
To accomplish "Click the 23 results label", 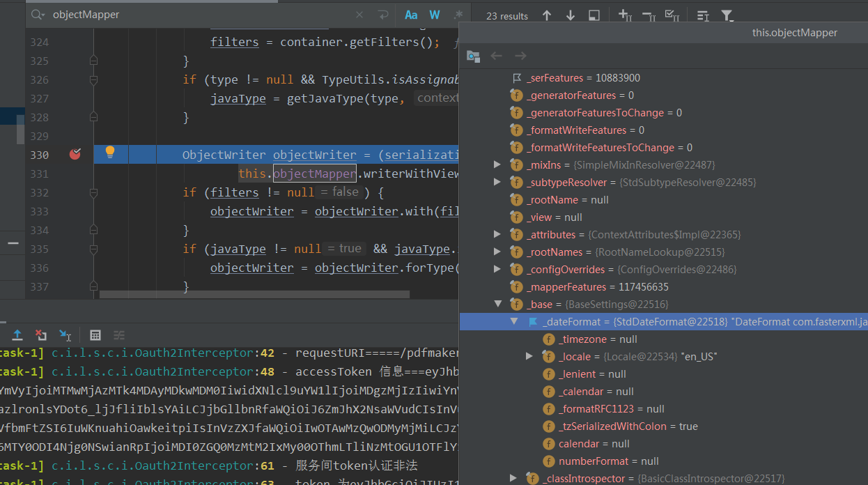I will coord(507,15).
